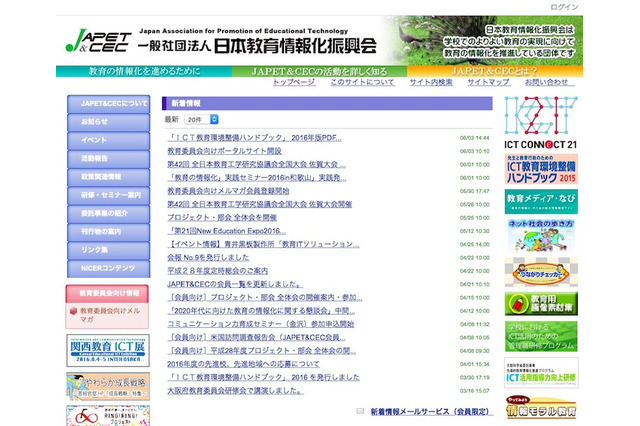
Task: Open JAPET&CECの会員一覧を更新しました link
Action: point(235,284)
